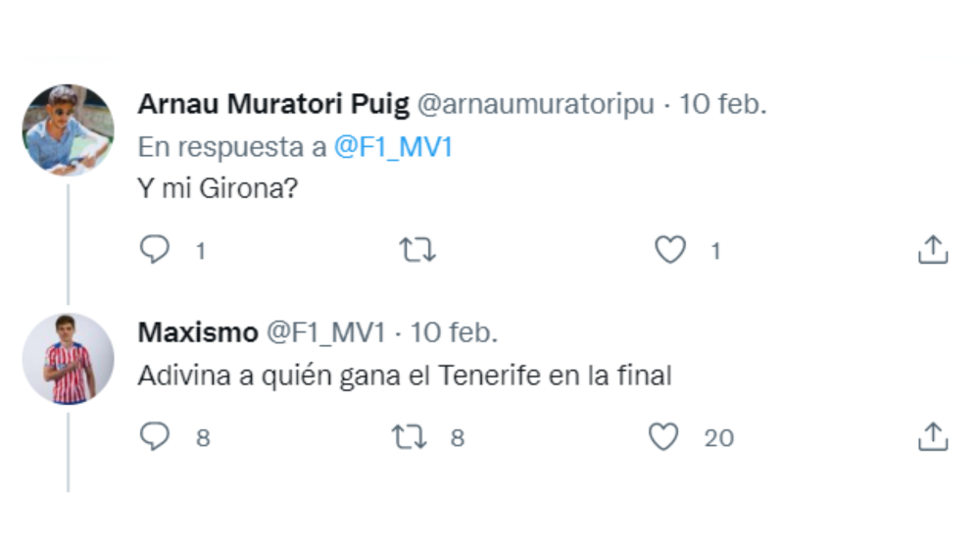Share Arnau Muratori Puig's tweet
Screen dimensions: 980x552
(x=933, y=251)
